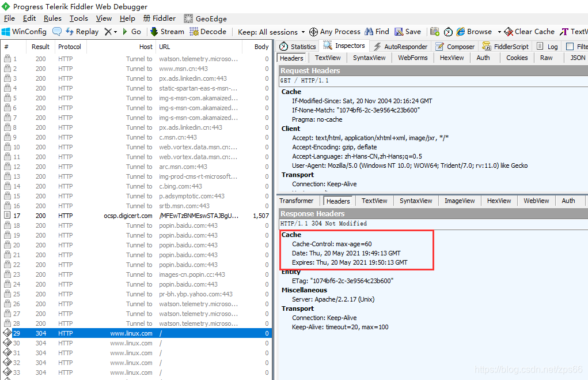Open request TextView inspector tab

pos(328,58)
